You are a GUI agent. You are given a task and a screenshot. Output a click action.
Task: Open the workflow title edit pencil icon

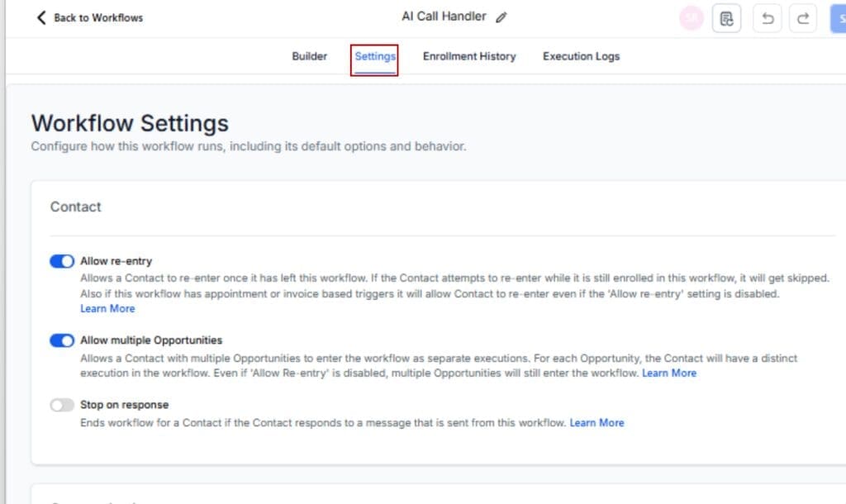click(x=501, y=17)
